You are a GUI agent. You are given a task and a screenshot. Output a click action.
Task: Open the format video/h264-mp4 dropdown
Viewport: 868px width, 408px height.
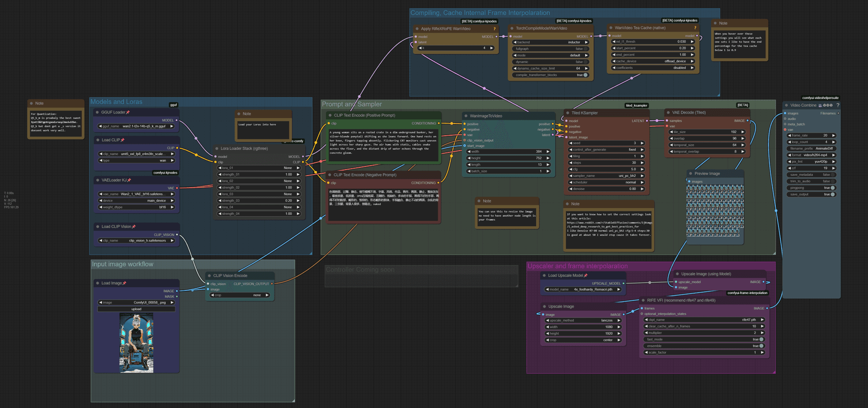pos(811,155)
